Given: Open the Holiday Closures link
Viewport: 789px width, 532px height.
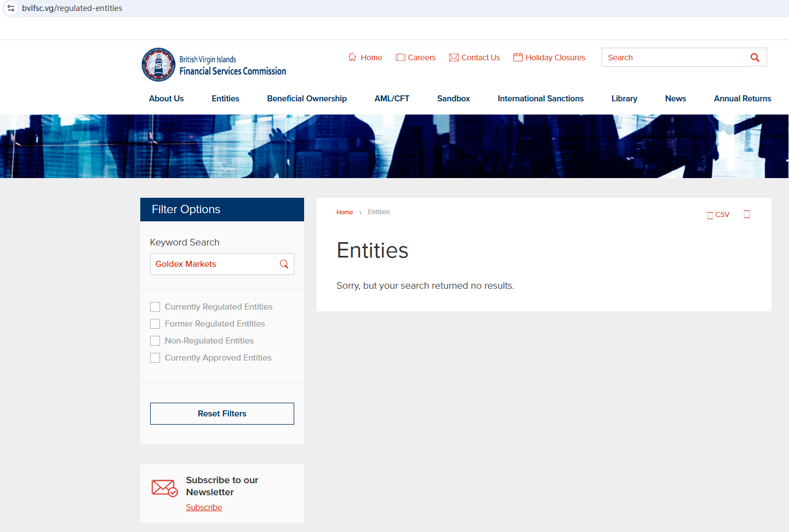Looking at the screenshot, I should [x=556, y=58].
